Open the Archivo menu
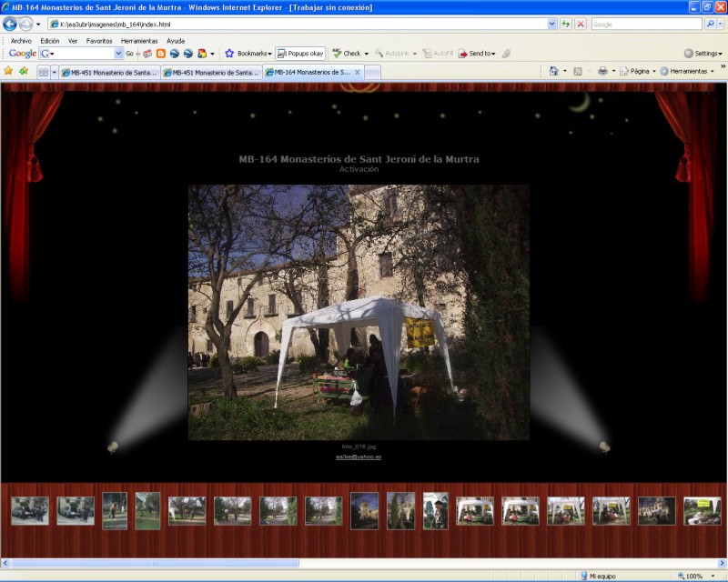 [x=21, y=41]
